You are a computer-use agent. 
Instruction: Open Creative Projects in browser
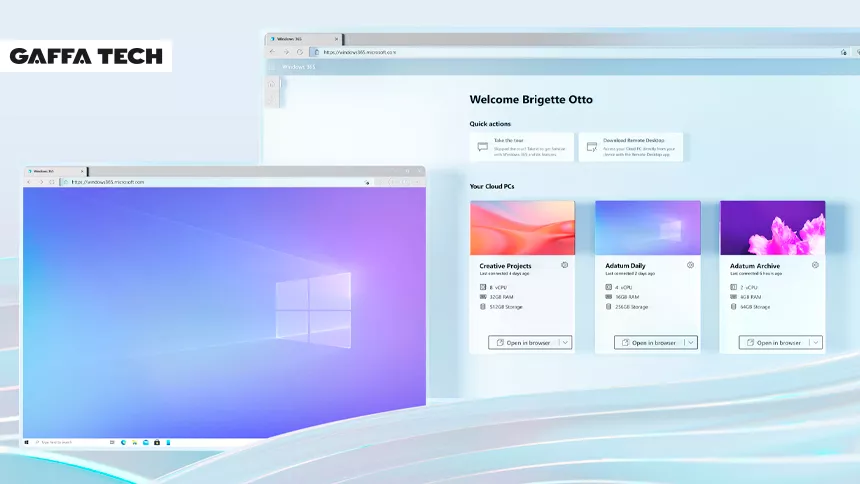pyautogui.click(x=524, y=342)
